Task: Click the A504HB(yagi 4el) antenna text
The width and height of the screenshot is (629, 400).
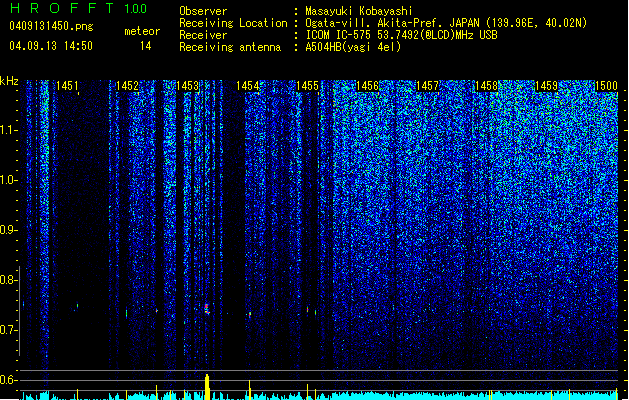Action: coord(353,47)
